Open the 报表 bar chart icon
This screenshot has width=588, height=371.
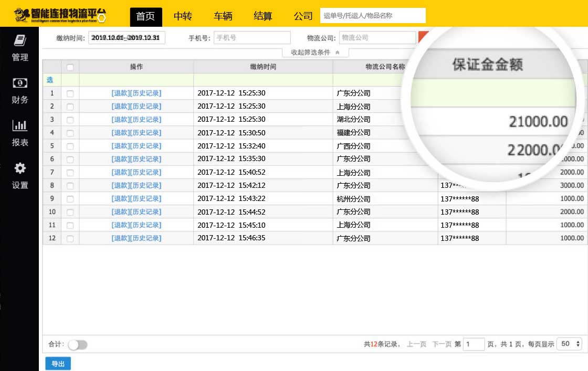tap(20, 125)
